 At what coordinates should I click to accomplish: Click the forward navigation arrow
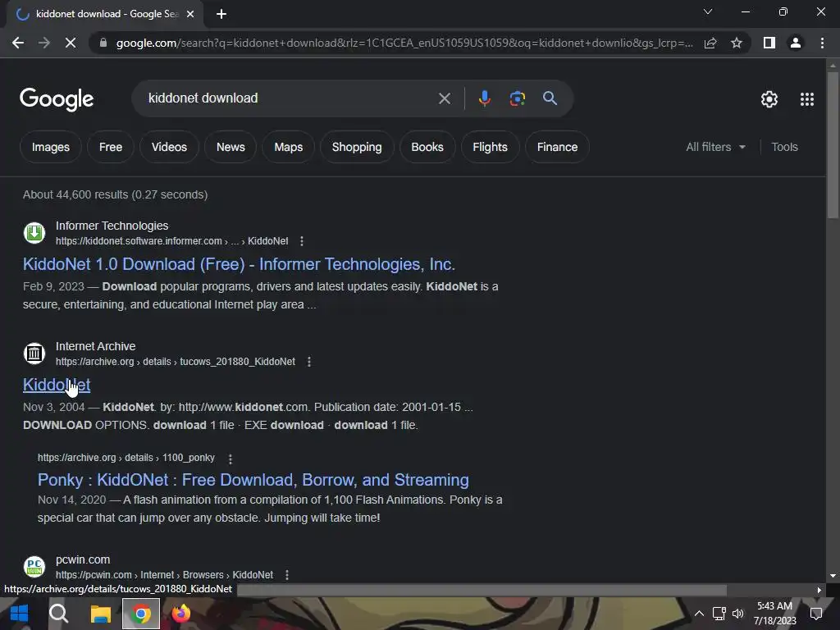[44, 43]
